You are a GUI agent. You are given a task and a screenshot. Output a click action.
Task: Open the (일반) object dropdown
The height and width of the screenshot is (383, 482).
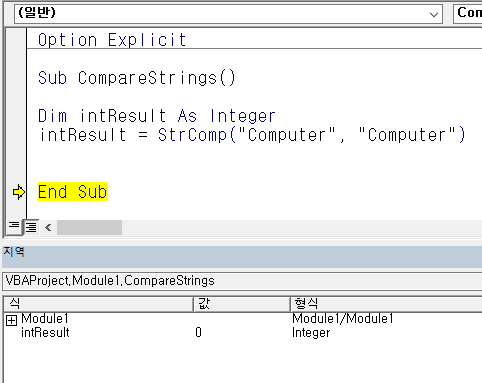click(228, 14)
